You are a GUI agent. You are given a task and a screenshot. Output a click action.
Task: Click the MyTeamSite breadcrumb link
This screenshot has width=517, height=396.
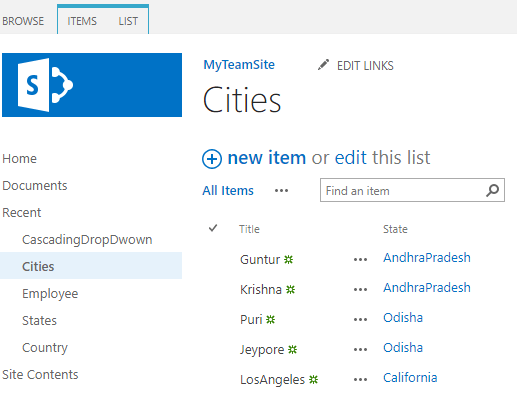click(239, 65)
